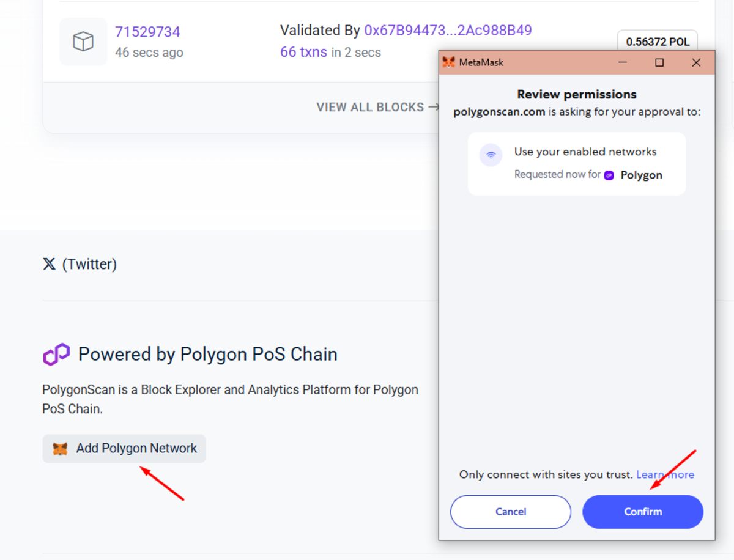Click the purple Polygon network badge icon
Viewport: 734px width, 560px height.
click(x=609, y=175)
